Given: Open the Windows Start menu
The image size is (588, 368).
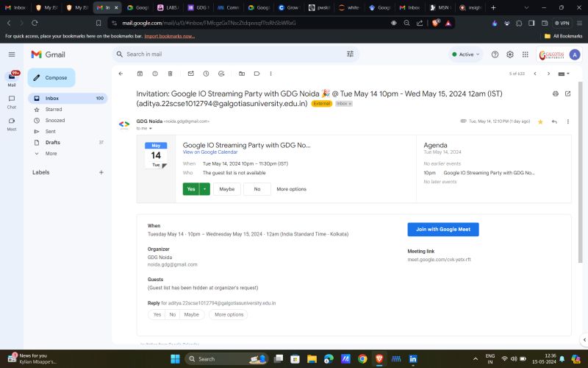Looking at the screenshot, I should 175,359.
